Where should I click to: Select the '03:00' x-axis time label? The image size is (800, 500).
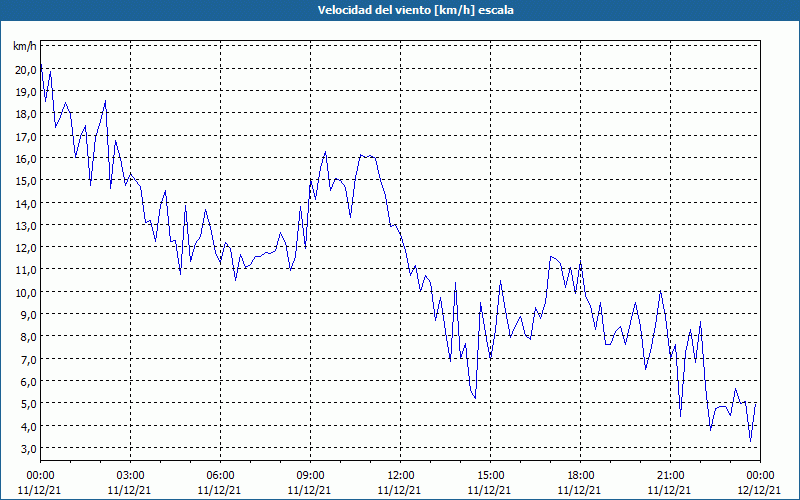click(130, 476)
